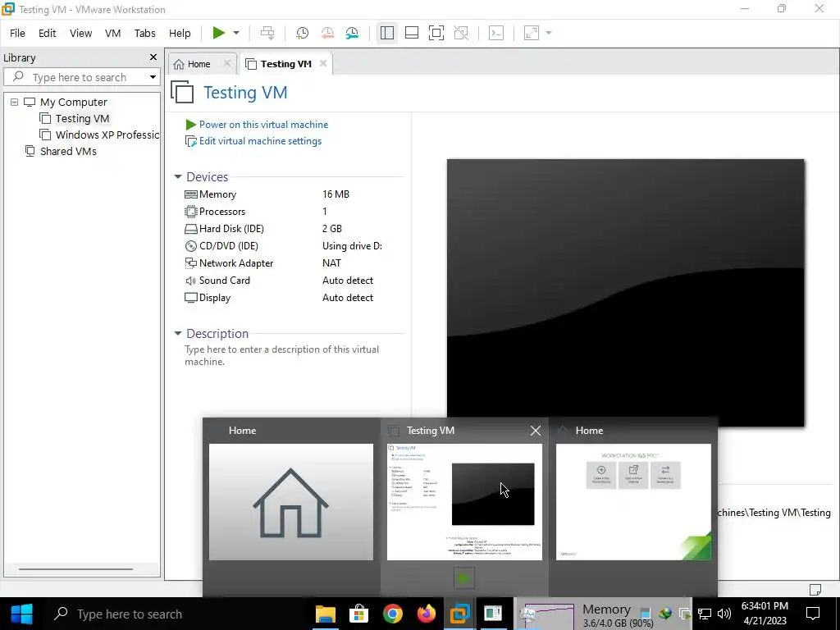Open Google Chrome from the taskbar
This screenshot has width=840, height=630.
392,614
